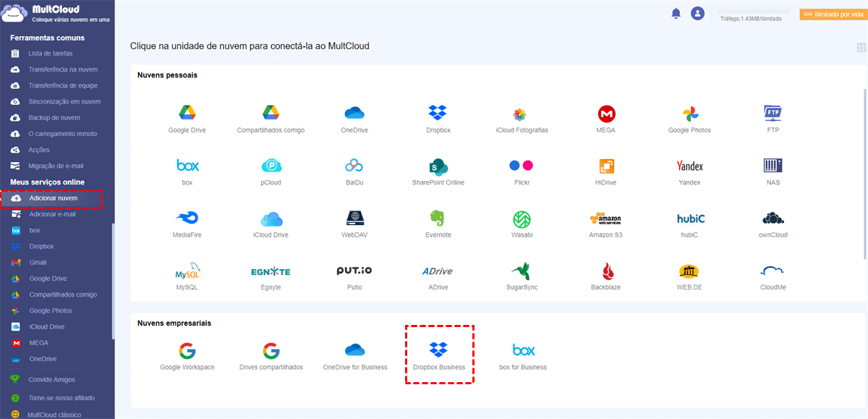Choose Dropbox in Nuvens pessoais
This screenshot has width=868, height=419.
coord(438,113)
